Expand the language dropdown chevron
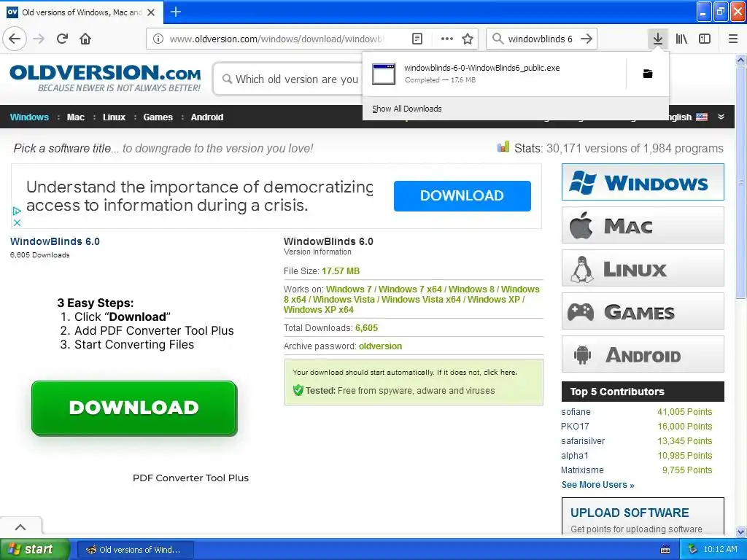Image resolution: width=747 pixels, height=560 pixels. coord(721,117)
